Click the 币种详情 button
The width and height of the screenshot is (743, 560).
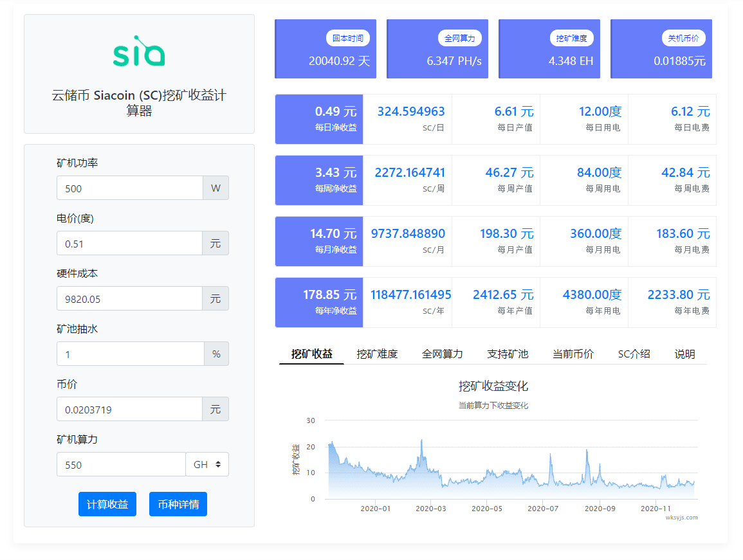(x=178, y=504)
